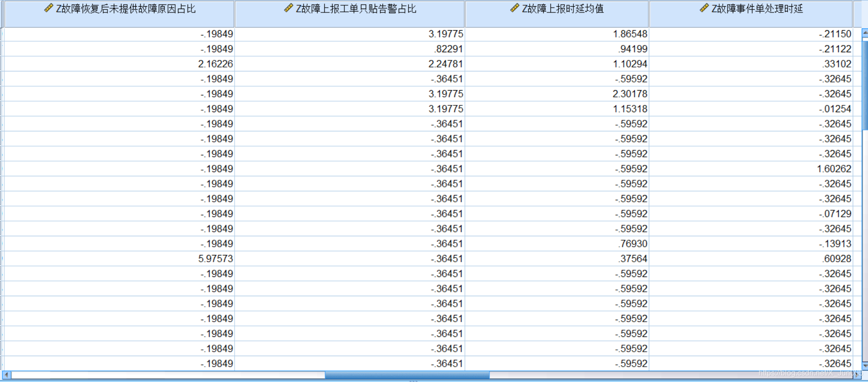Screen dimensions: 868x382
Task: Click the ruler icon beside Z故障上报工单只贴告警占比
Action: click(288, 8)
